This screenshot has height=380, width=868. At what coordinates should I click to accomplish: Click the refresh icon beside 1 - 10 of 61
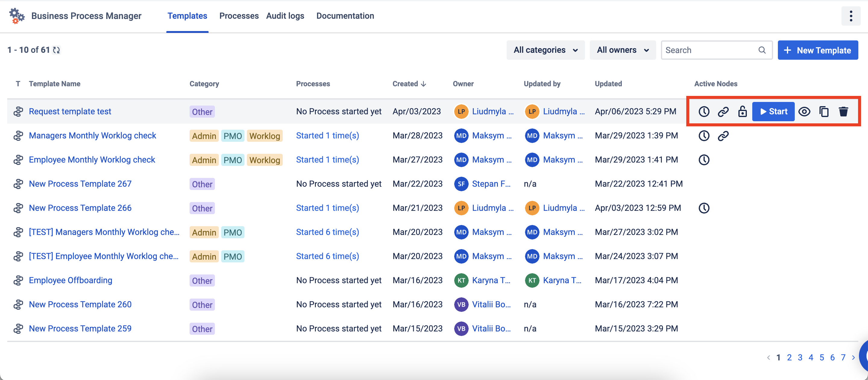coord(57,50)
